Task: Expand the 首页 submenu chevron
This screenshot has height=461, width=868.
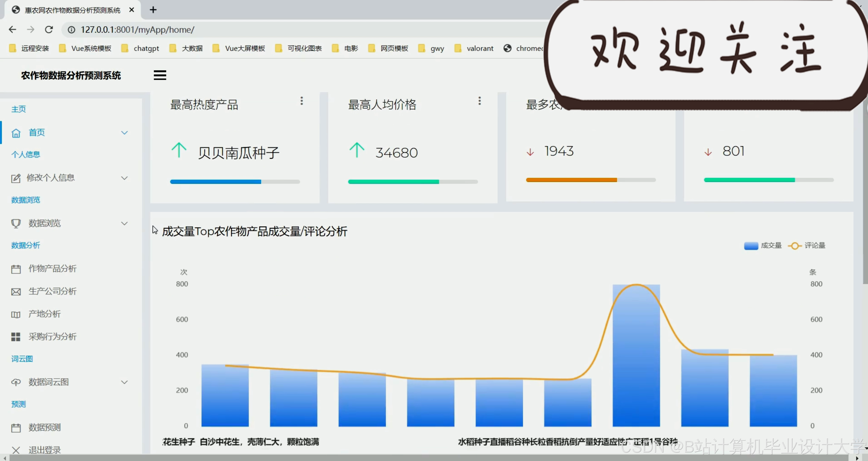Action: [x=124, y=133]
